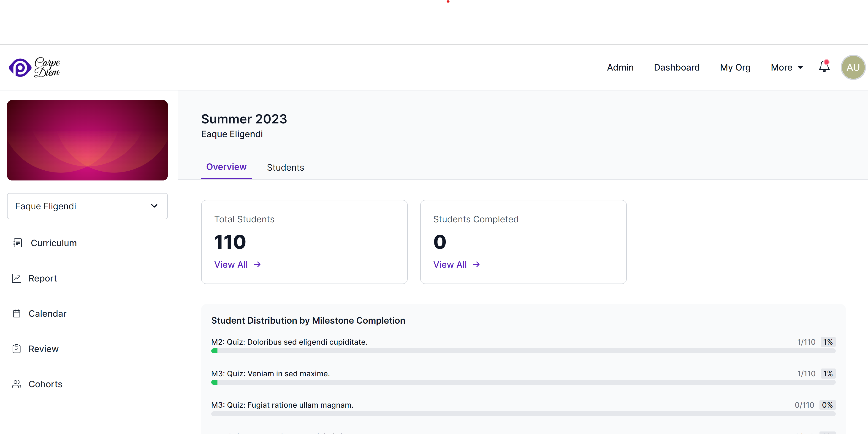Select the Overview tab
Viewport: 868px width, 434px height.
coord(226,167)
